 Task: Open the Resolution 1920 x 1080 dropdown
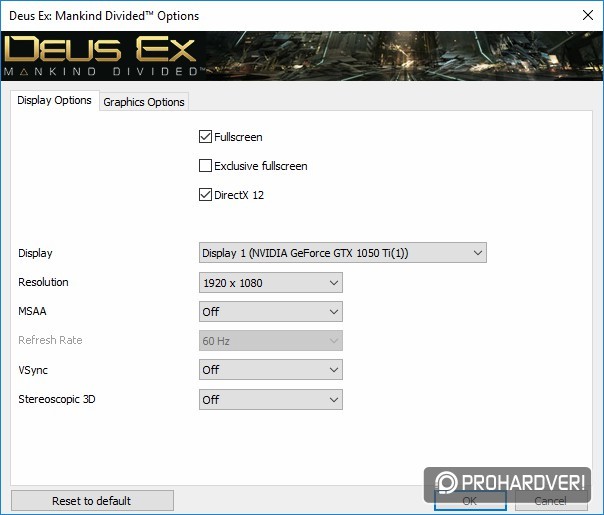point(271,283)
